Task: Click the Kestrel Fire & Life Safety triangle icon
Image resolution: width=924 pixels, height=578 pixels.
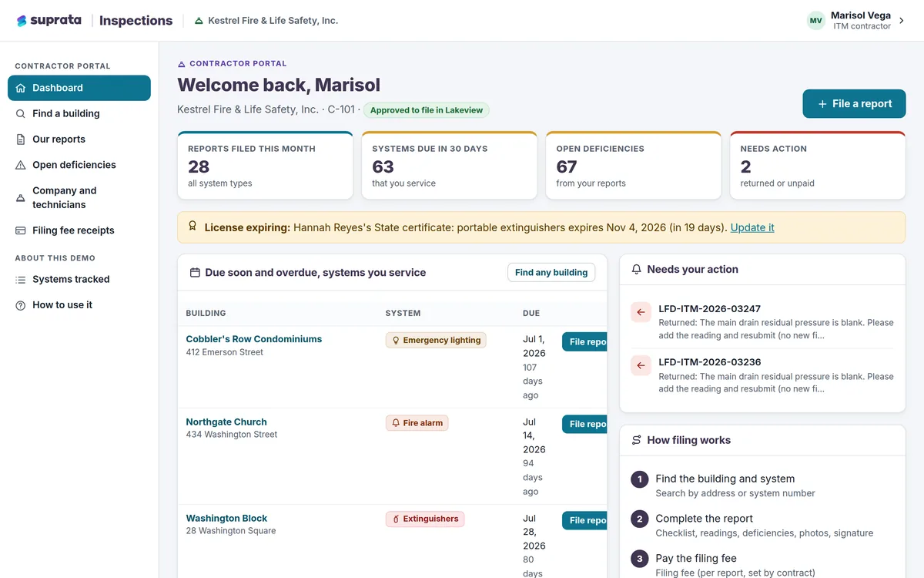Action: pos(199,21)
